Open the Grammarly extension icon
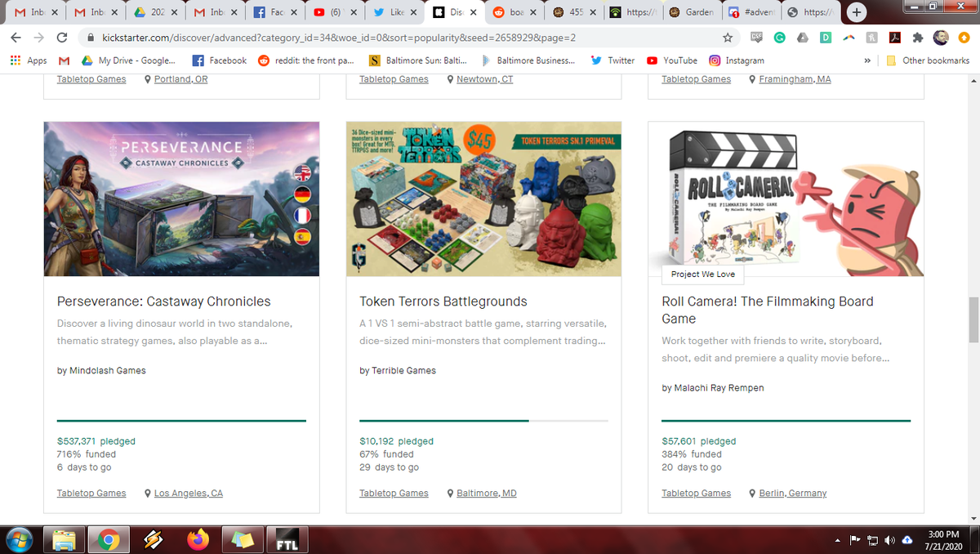Screen dimensions: 980x554 (781, 38)
